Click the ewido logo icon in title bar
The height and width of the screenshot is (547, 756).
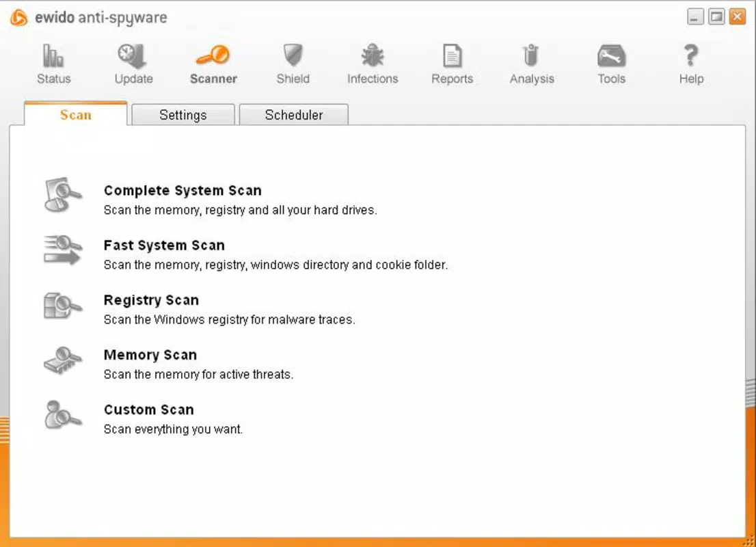pos(19,18)
